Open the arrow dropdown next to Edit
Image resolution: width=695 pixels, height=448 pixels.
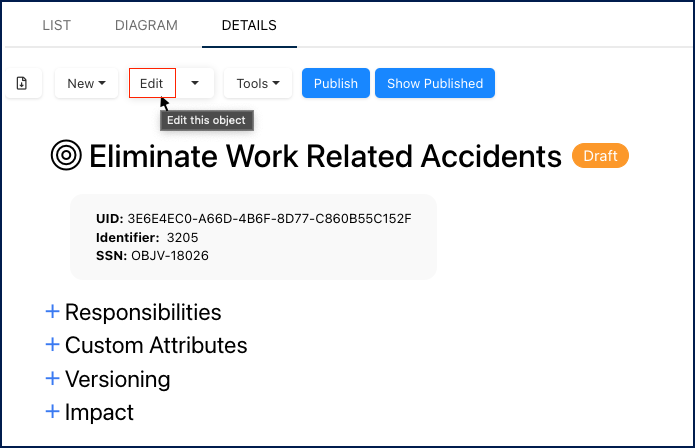click(x=195, y=83)
